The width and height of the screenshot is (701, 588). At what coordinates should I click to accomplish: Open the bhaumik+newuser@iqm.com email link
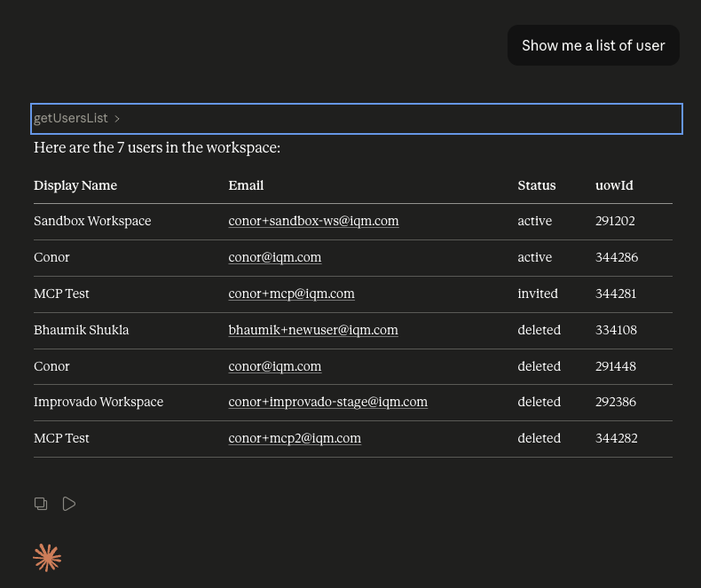pos(313,330)
